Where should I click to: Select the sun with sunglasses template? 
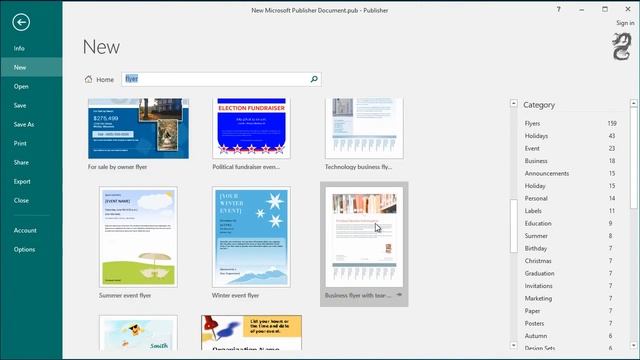click(x=138, y=333)
